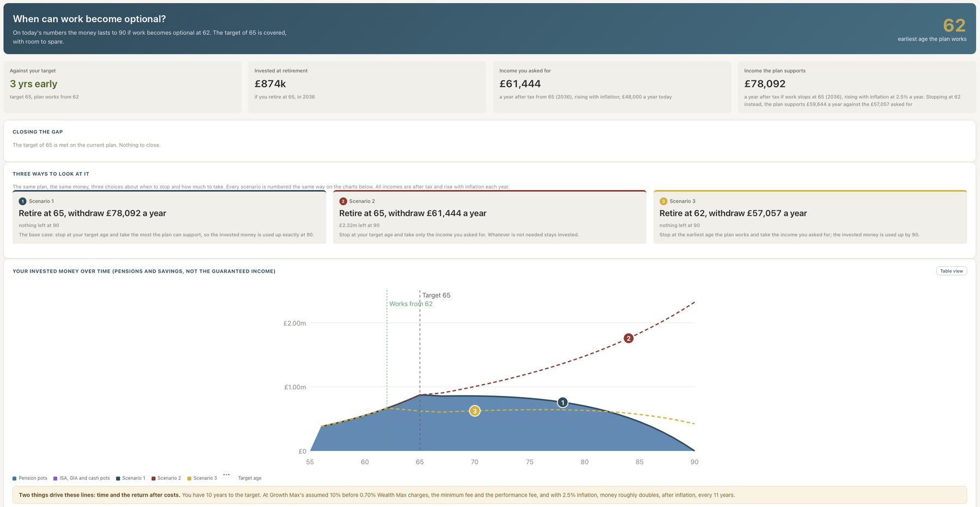Image resolution: width=980 pixels, height=507 pixels.
Task: Click the number 2 badge in Scenario 2 card
Action: (343, 201)
